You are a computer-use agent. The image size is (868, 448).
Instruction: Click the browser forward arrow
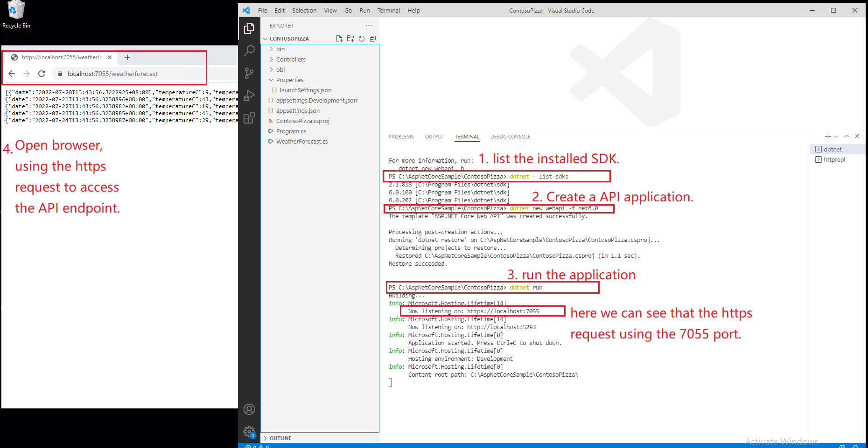click(27, 74)
